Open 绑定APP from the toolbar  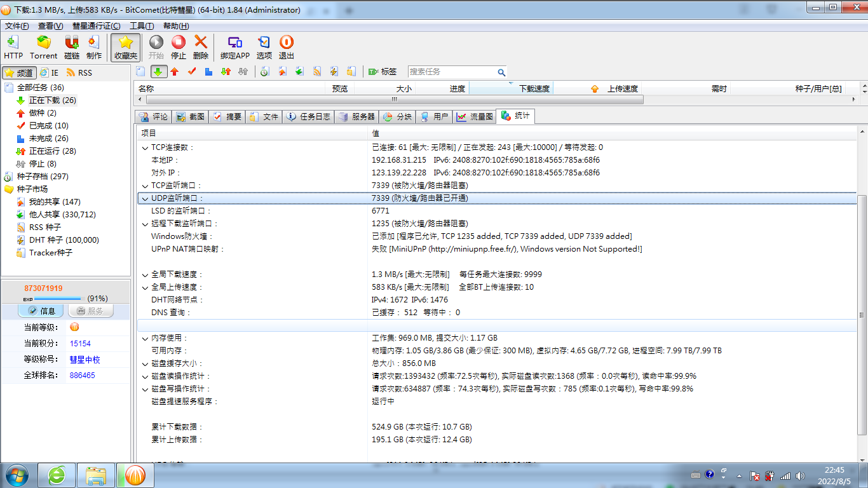click(x=234, y=43)
